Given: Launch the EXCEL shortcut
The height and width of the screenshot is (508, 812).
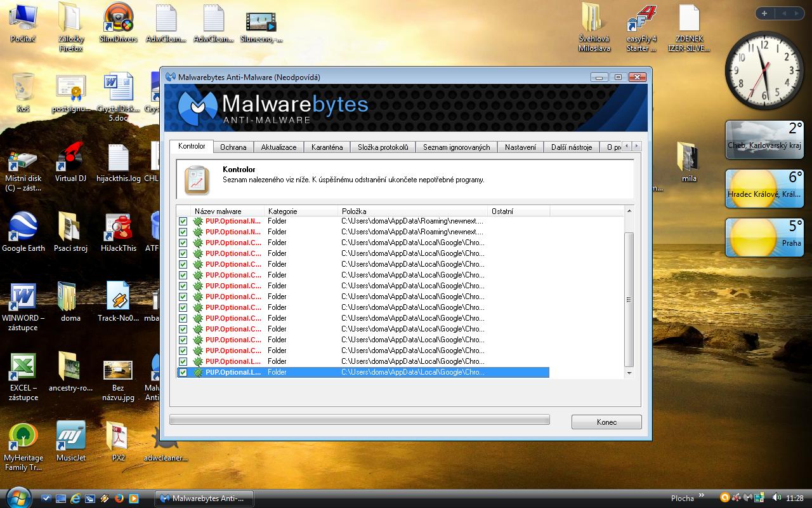Looking at the screenshot, I should pos(23,376).
